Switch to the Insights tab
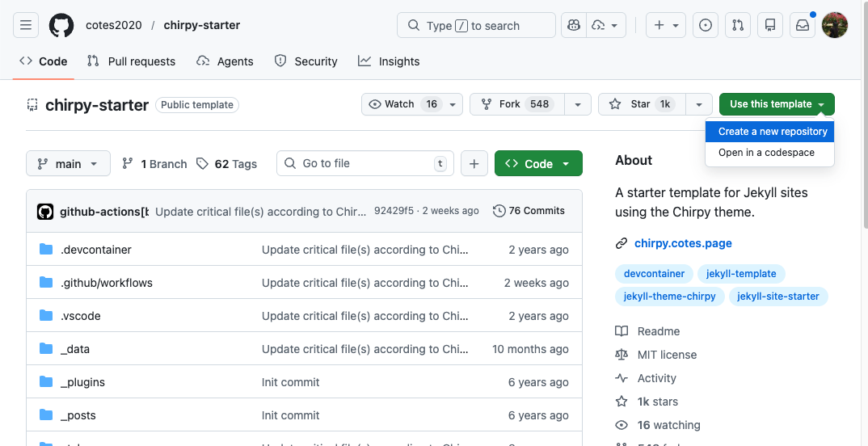This screenshot has height=446, width=868. click(389, 61)
